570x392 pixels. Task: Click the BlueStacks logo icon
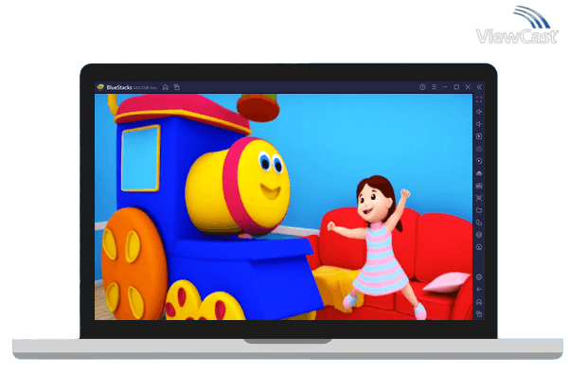tap(100, 87)
